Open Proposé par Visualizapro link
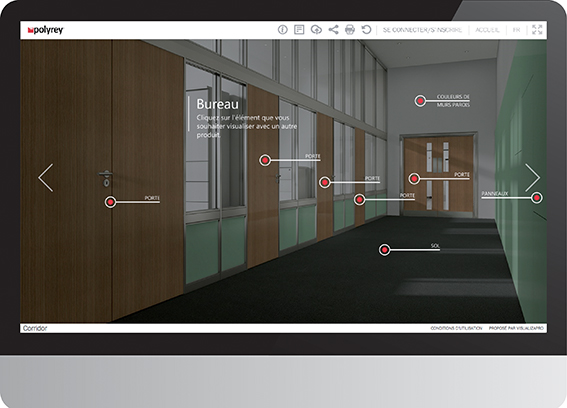Screen dimensions: 567x408 click(516, 328)
